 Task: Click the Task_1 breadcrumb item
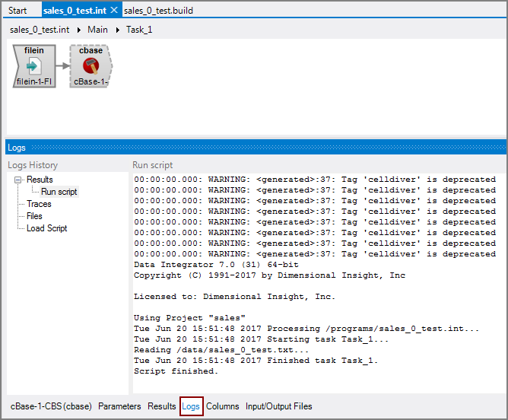click(139, 30)
